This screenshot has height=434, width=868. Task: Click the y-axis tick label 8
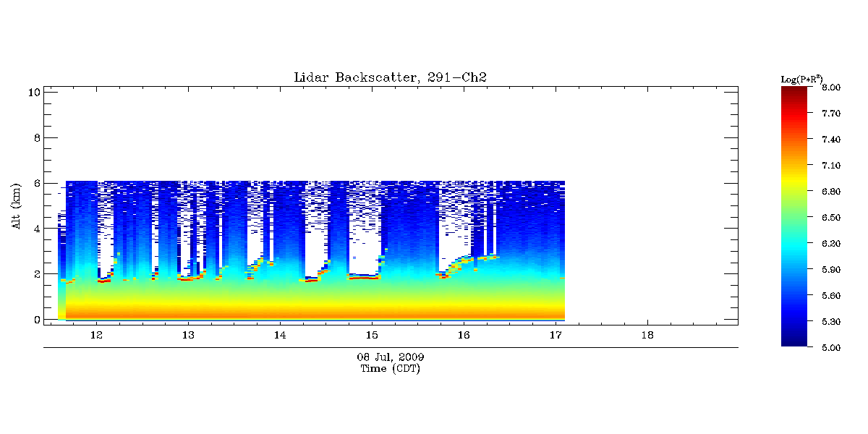click(36, 137)
